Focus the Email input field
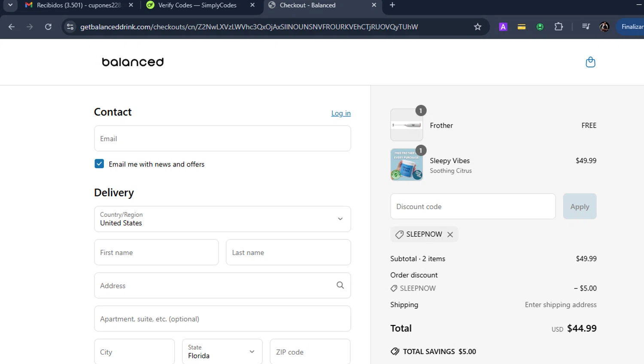This screenshot has height=364, width=644. (222, 139)
